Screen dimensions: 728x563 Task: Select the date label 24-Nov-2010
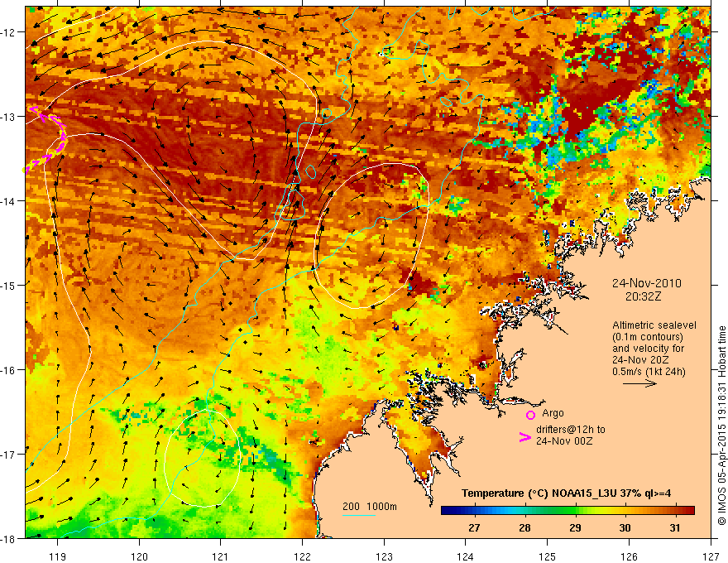pos(647,283)
